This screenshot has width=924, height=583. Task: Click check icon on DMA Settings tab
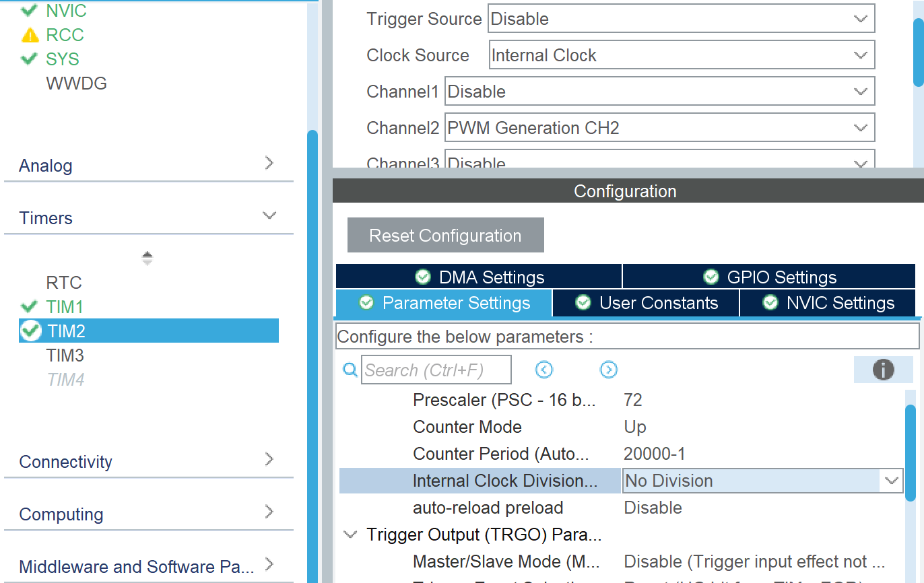pyautogui.click(x=423, y=277)
